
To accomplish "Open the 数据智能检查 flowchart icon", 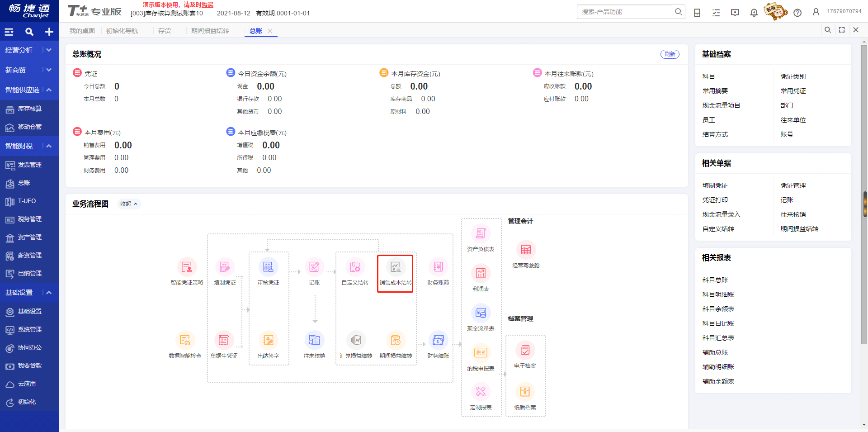I will coord(185,340).
